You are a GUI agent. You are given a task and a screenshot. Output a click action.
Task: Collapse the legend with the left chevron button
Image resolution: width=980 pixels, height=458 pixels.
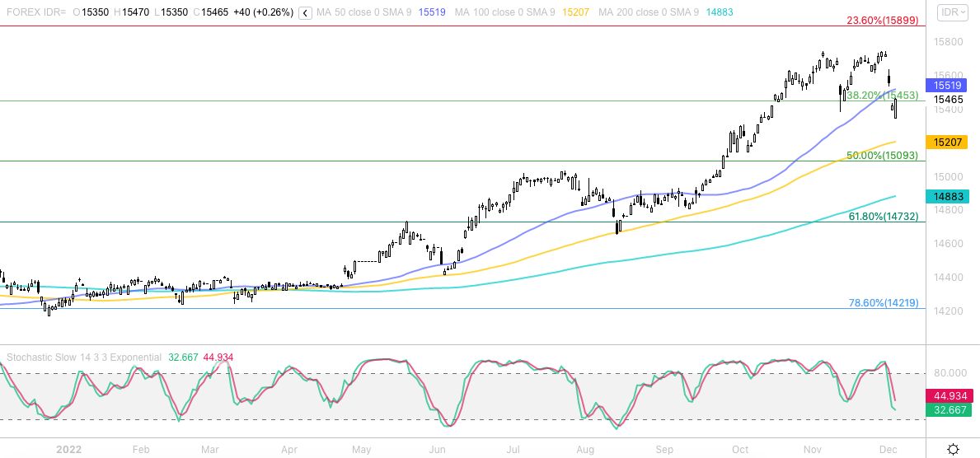tap(305, 12)
